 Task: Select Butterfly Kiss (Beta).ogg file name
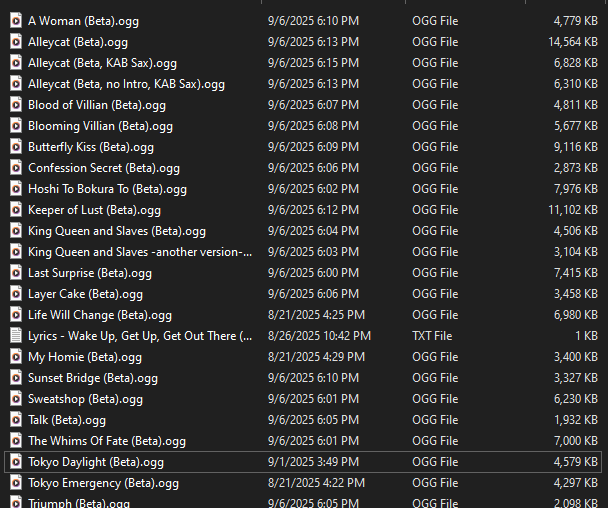(x=91, y=147)
